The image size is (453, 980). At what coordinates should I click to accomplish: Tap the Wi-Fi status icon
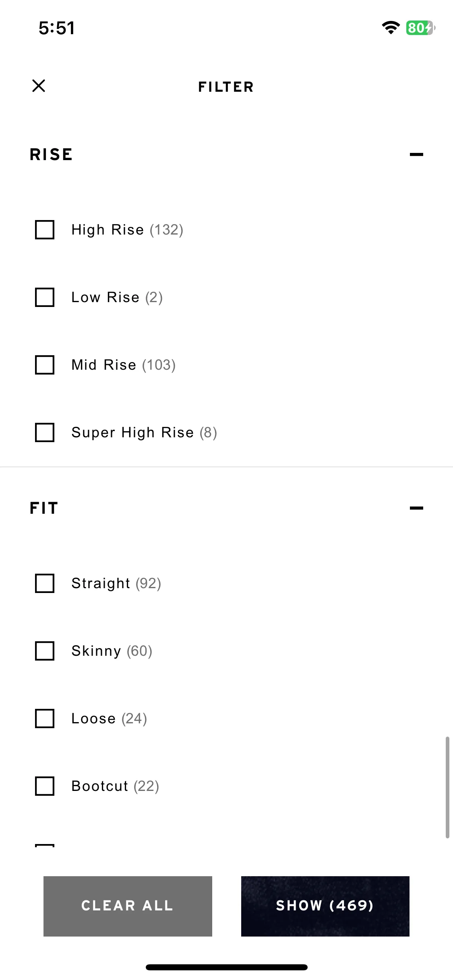point(391,28)
